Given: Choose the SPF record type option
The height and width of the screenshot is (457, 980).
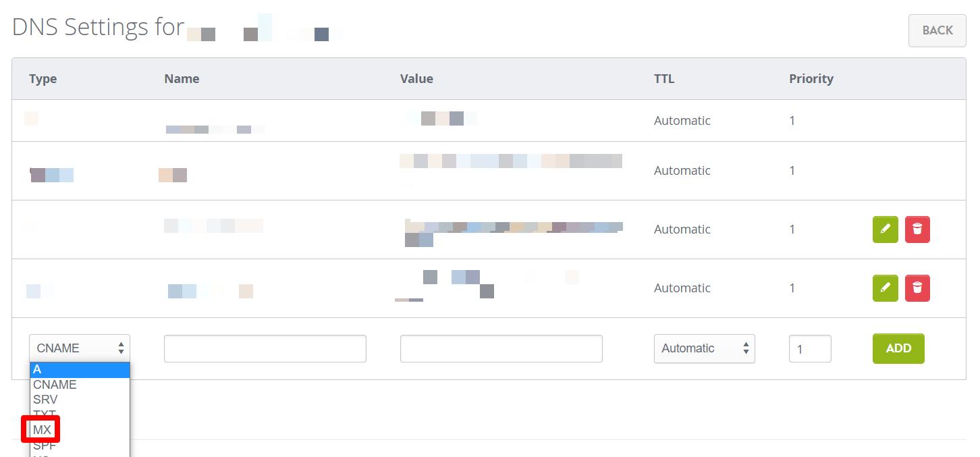Looking at the screenshot, I should (45, 446).
